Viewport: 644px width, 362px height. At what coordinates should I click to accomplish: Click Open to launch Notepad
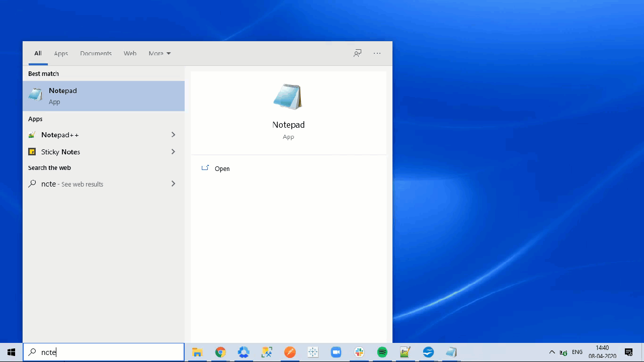pos(222,169)
